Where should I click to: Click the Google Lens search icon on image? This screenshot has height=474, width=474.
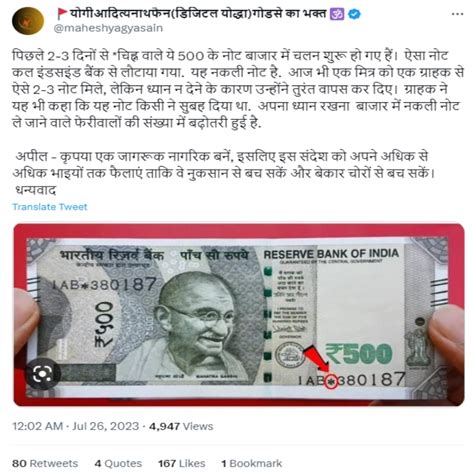click(42, 374)
